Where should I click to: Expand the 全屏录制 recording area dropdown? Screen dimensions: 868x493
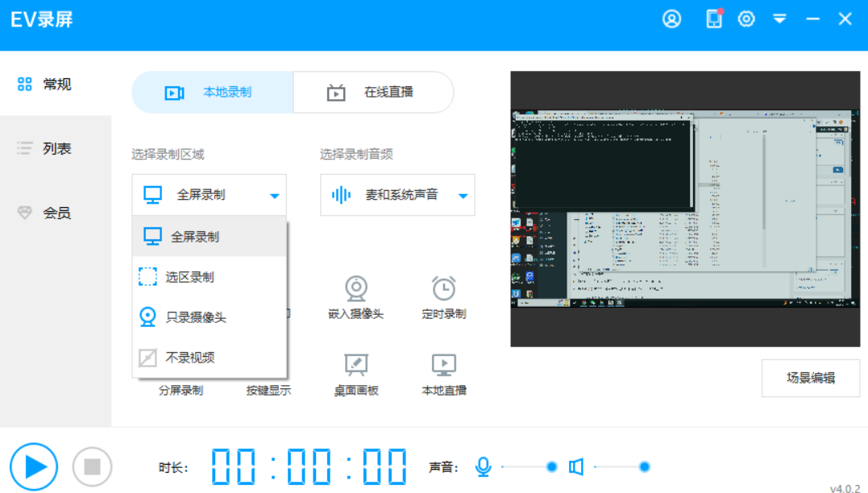(x=209, y=195)
